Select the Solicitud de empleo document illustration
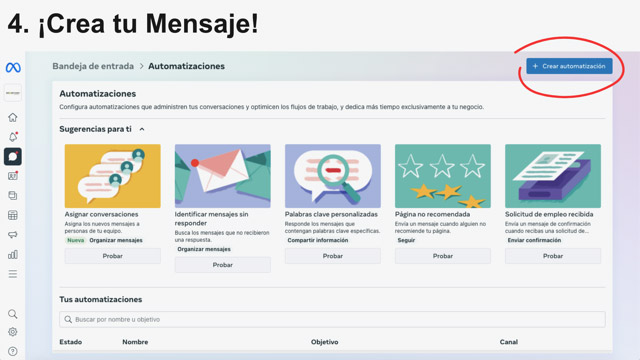This screenshot has height=360, width=640. click(553, 176)
